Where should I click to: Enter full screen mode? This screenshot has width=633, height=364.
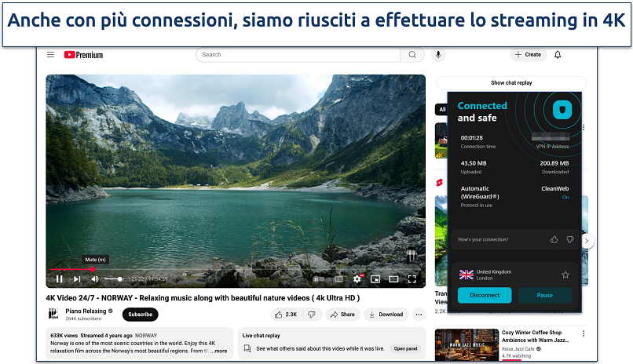pos(412,278)
